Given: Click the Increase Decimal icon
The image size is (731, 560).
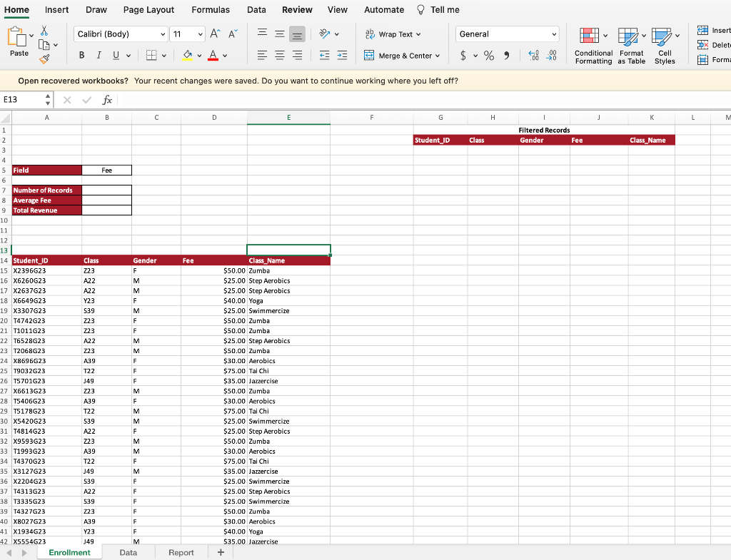Looking at the screenshot, I should tap(533, 55).
